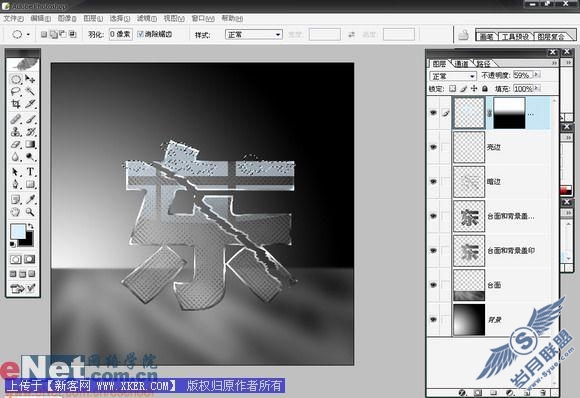
Task: Open the 画笔 palette well tab
Action: (x=487, y=36)
